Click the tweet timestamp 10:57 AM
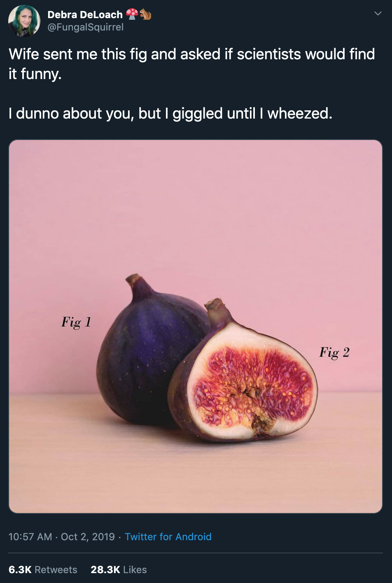 click(x=30, y=537)
